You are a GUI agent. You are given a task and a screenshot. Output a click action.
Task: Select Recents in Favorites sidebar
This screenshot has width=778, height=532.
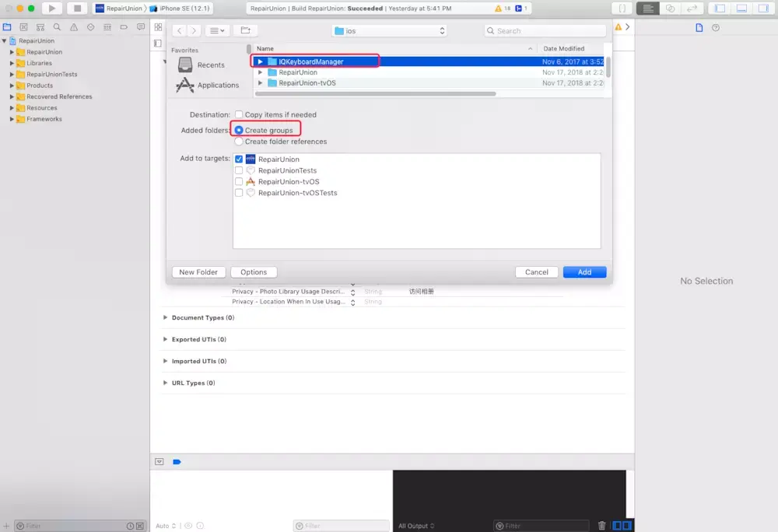tap(201, 65)
